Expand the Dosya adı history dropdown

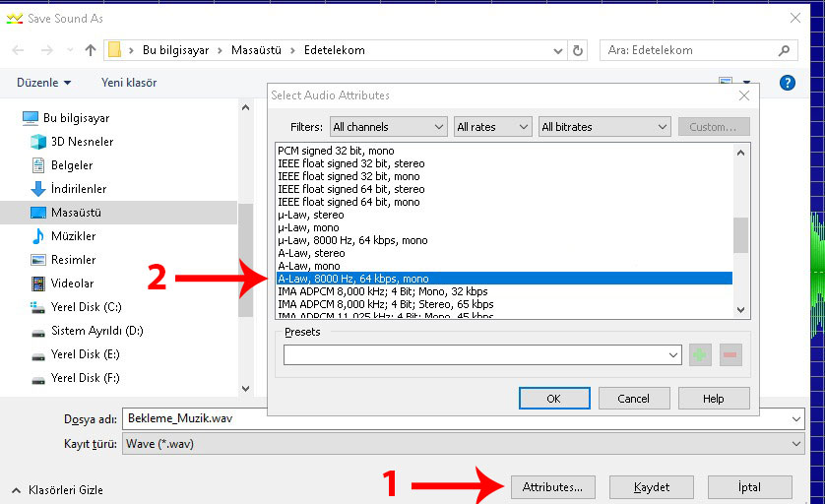point(796,418)
